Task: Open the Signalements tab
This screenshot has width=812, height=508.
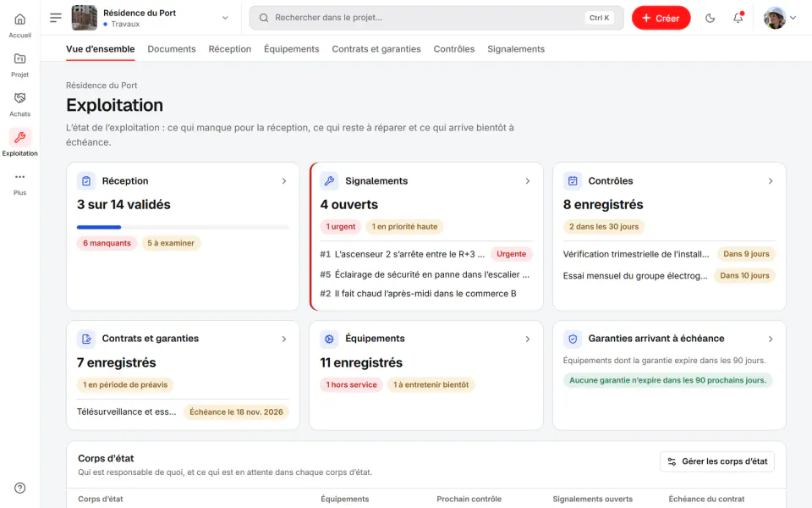Action: (x=516, y=49)
